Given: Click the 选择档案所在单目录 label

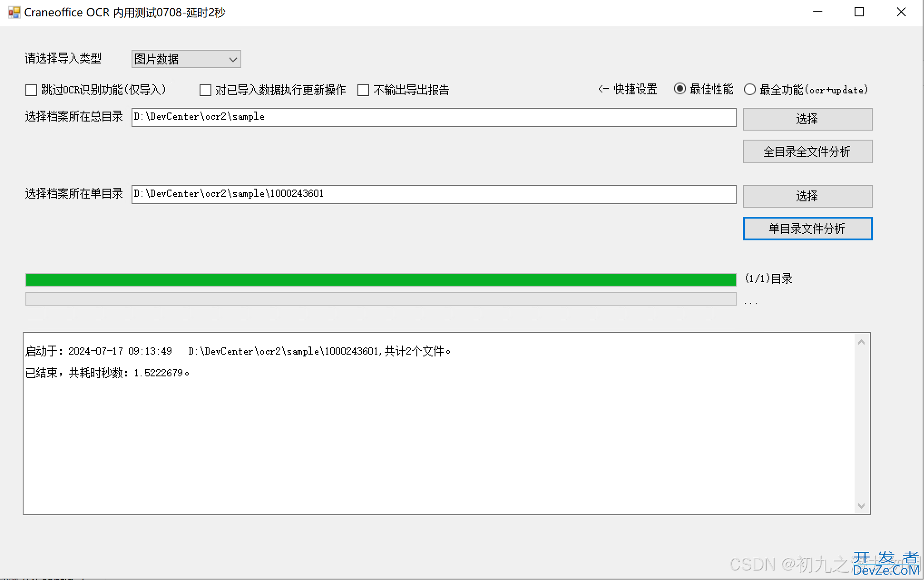Looking at the screenshot, I should point(74,194).
